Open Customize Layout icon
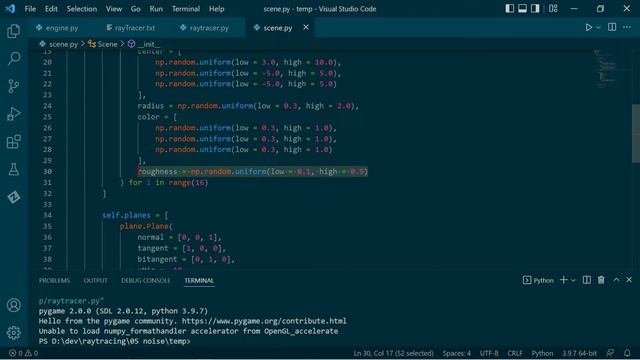 pyautogui.click(x=553, y=9)
